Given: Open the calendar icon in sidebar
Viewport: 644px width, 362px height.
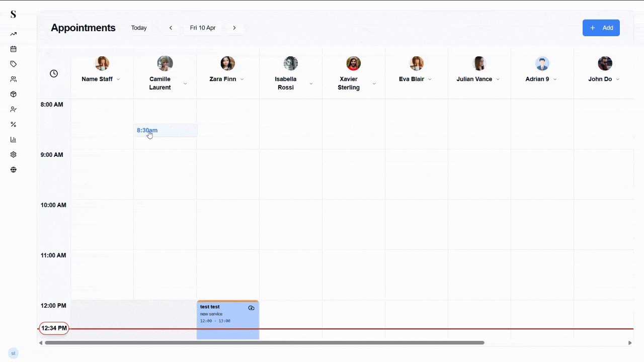Looking at the screenshot, I should tap(14, 49).
